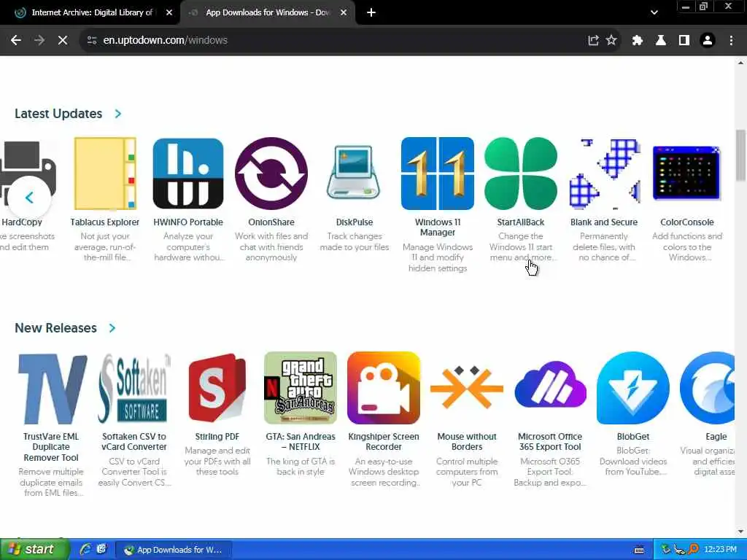Select the App Downloads taskbar button
747x560 pixels.
pyautogui.click(x=174, y=550)
